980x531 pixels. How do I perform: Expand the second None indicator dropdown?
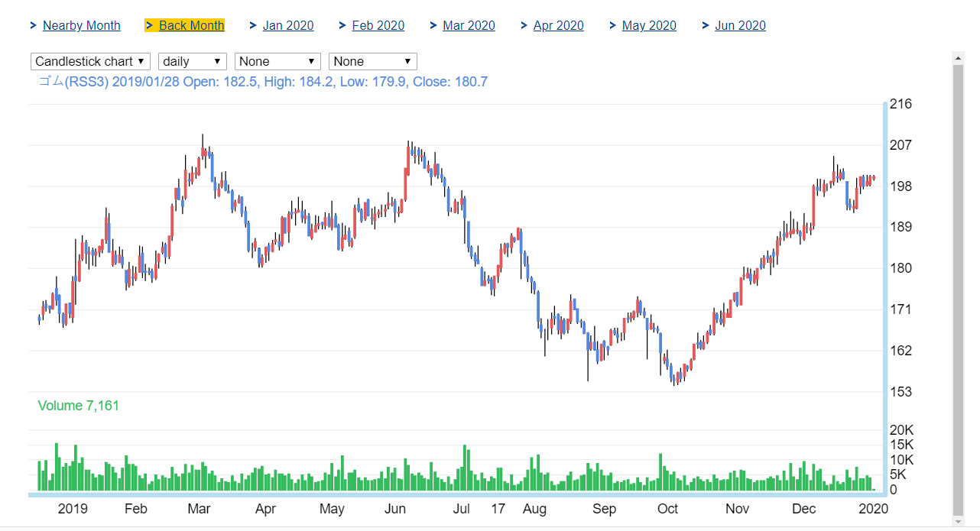pos(372,61)
